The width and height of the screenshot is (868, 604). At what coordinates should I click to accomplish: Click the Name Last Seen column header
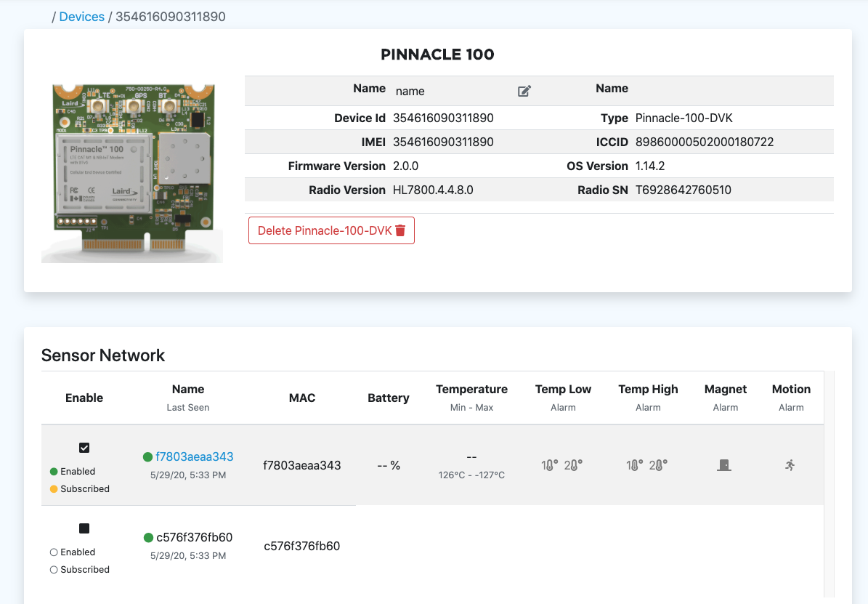tap(188, 398)
